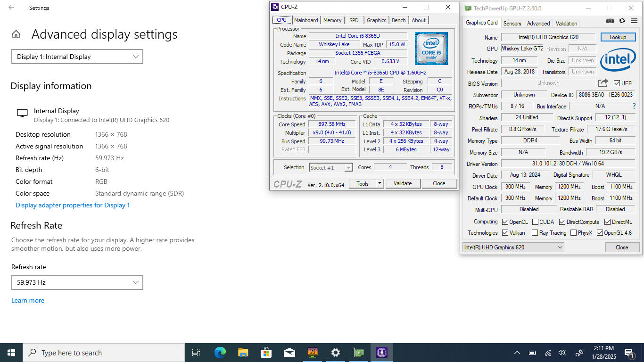Open the 59.973 Hz refresh rate dropdown
Viewport: 644px width, 362px height.
[x=77, y=282]
